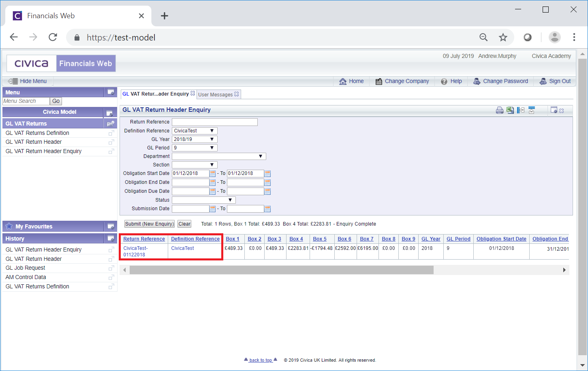Viewport: 588px width, 371px height.
Task: Close the User Messages tab
Action: tap(237, 94)
